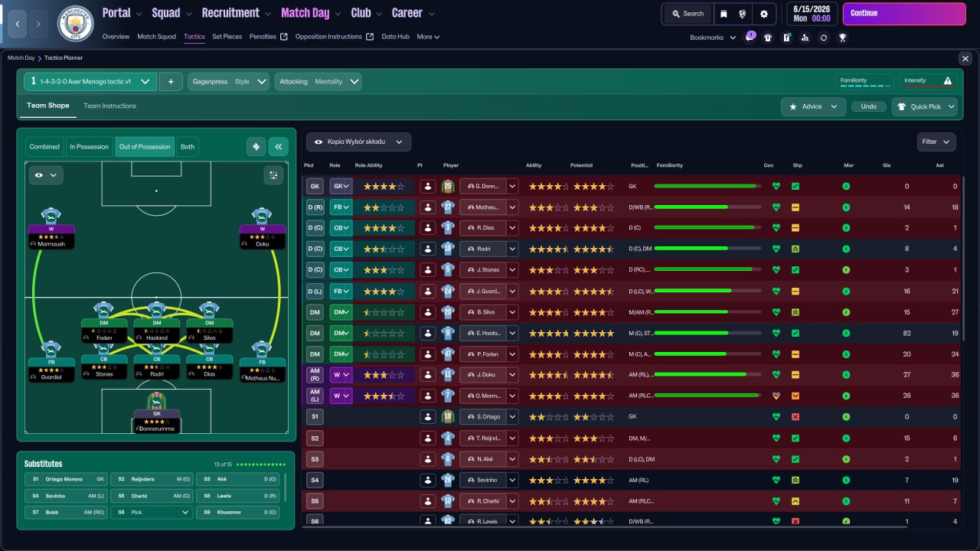Click the external link icon beside Penalties
The width and height of the screenshot is (980, 551).
(x=284, y=37)
